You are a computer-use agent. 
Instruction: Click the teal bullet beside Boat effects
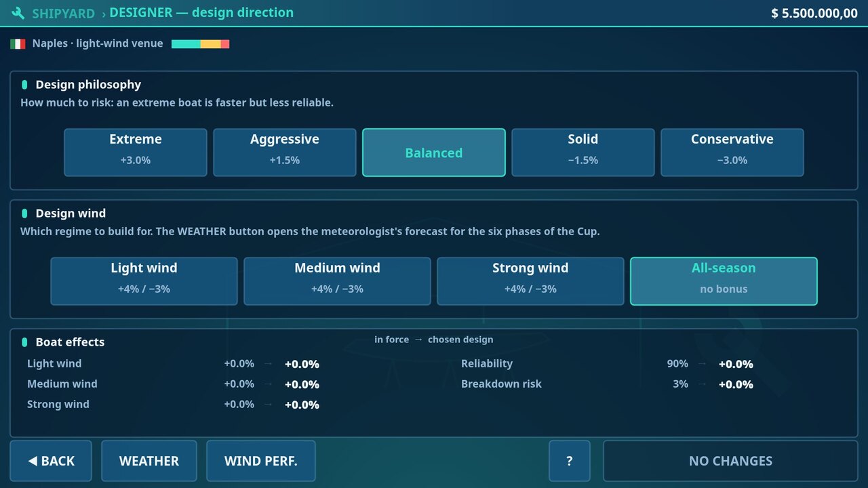click(24, 342)
